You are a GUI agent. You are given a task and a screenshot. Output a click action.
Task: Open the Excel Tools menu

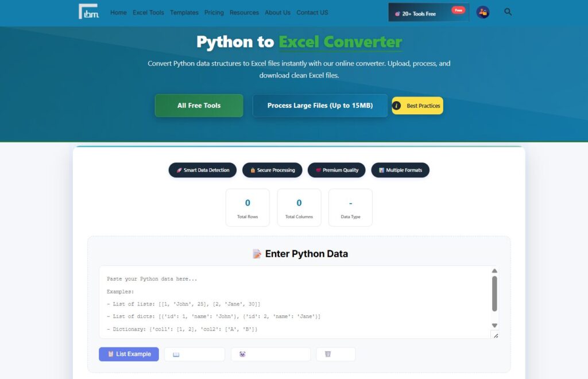[148, 12]
